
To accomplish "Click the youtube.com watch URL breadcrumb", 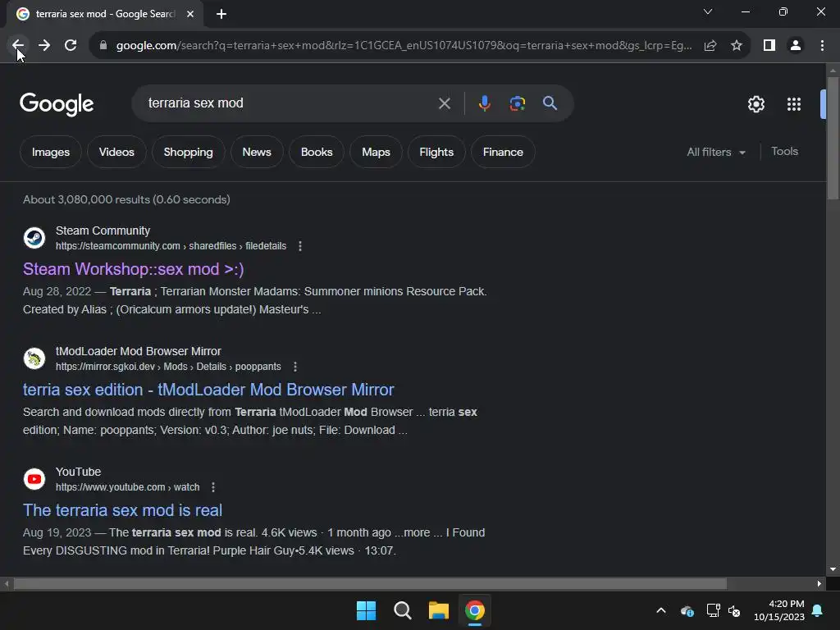I will (127, 487).
